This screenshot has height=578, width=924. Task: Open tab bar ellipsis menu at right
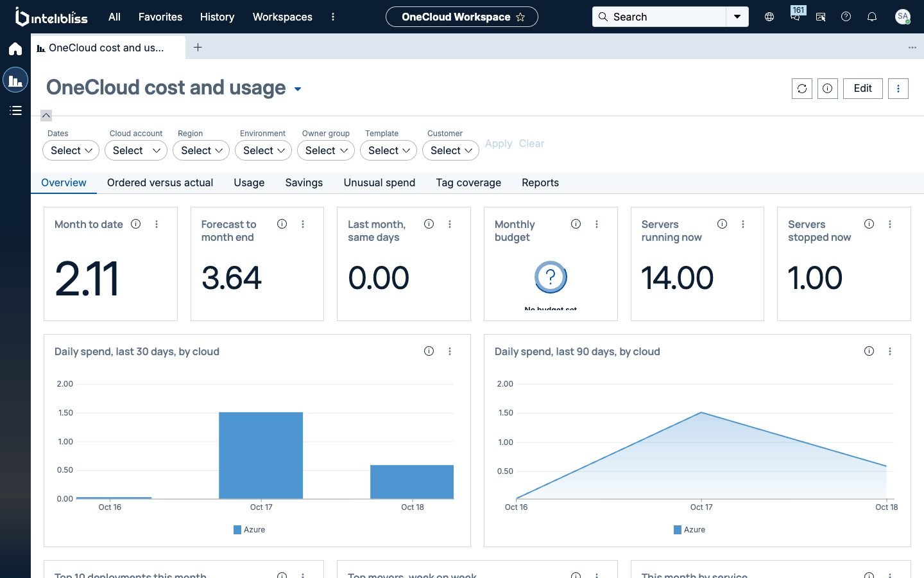point(912,48)
